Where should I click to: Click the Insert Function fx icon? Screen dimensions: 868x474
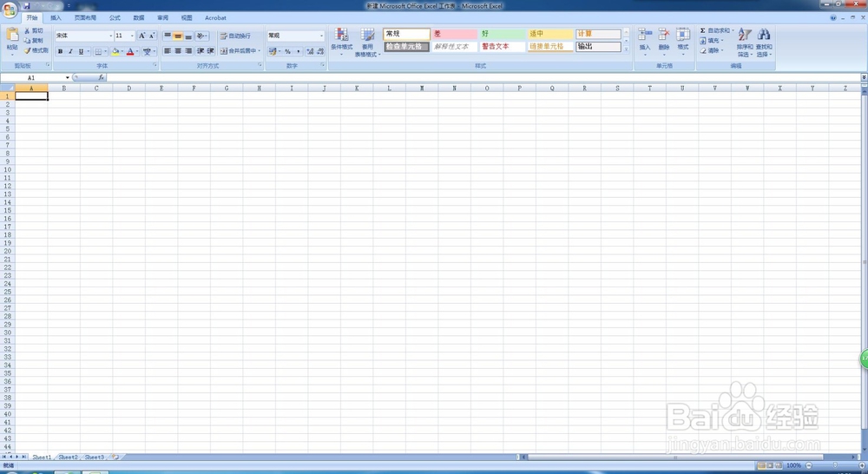click(102, 77)
